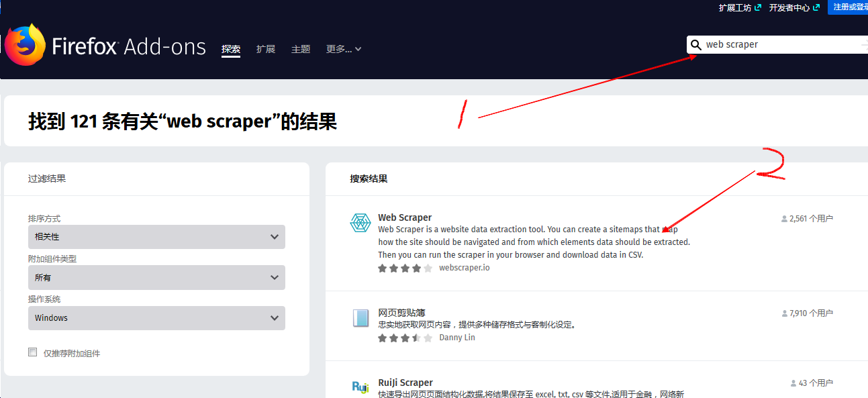The width and height of the screenshot is (868, 398).
Task: Go to the 主题 tab
Action: tap(301, 49)
